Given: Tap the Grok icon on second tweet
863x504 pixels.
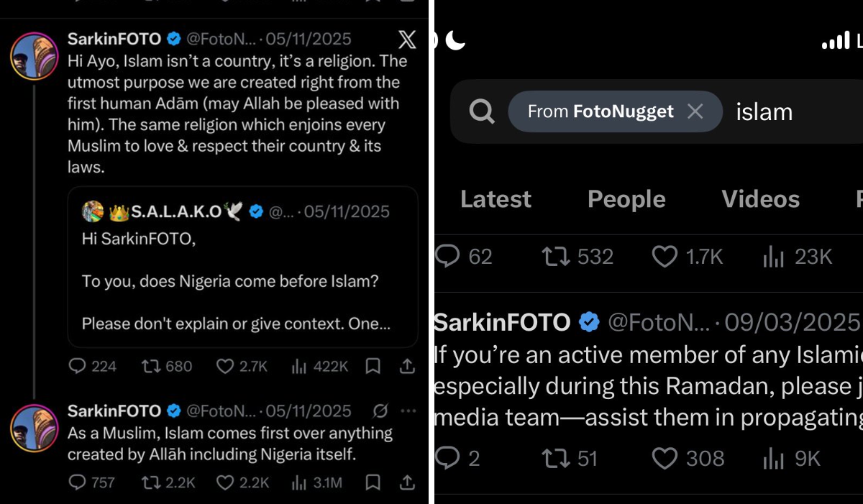Looking at the screenshot, I should [380, 411].
